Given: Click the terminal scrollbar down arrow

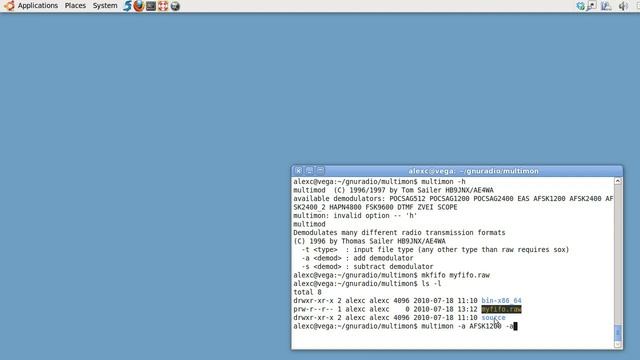Looking at the screenshot, I should pyautogui.click(x=618, y=345).
